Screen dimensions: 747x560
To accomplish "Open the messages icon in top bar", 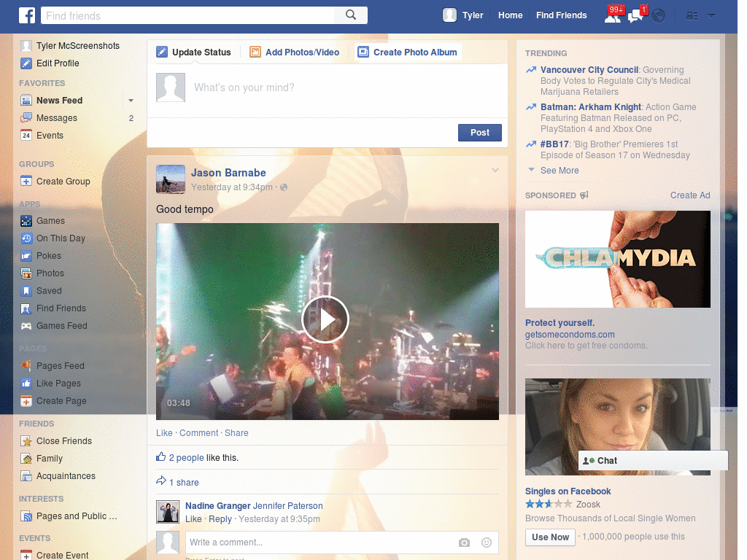I will pos(635,15).
